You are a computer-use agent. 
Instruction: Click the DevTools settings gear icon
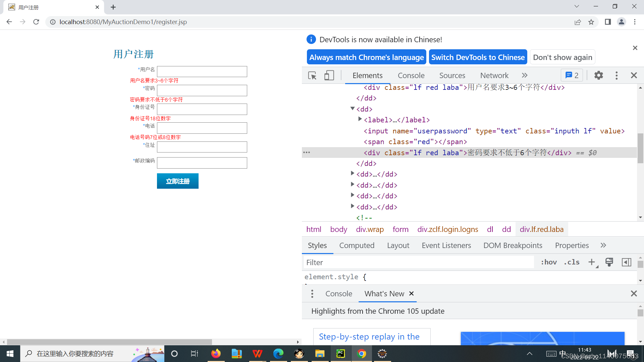pyautogui.click(x=598, y=75)
